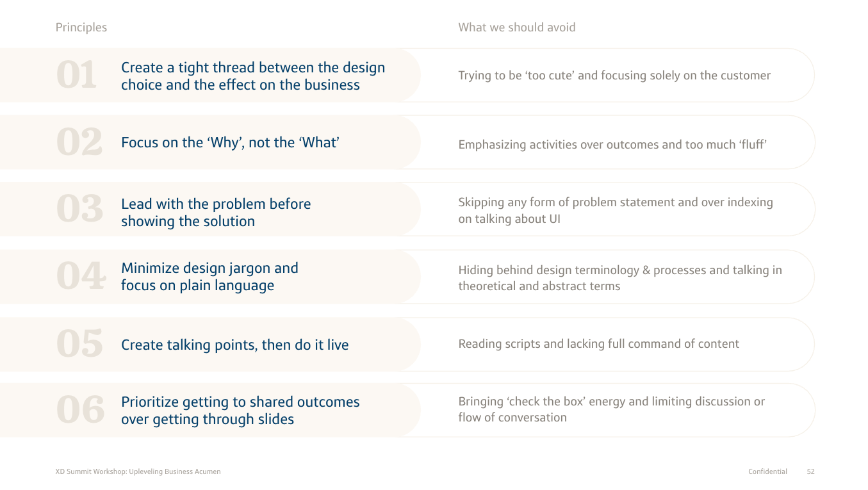Image resolution: width=868 pixels, height=490 pixels.
Task: Click 'Create talking points, then do it live'
Action: coord(234,345)
